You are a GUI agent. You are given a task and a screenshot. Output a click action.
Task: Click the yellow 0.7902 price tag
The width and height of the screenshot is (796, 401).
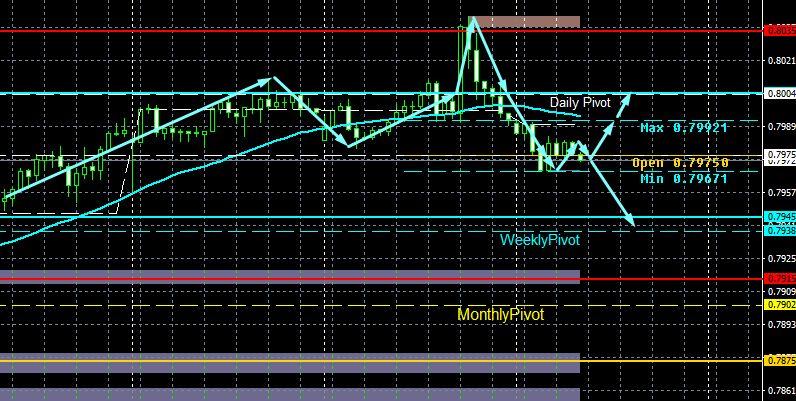point(780,305)
